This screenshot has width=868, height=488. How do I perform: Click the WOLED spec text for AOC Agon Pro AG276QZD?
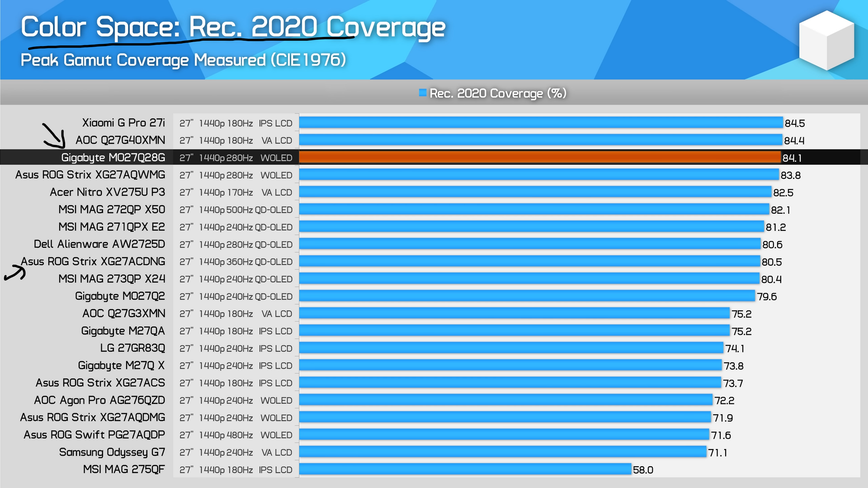(x=276, y=400)
